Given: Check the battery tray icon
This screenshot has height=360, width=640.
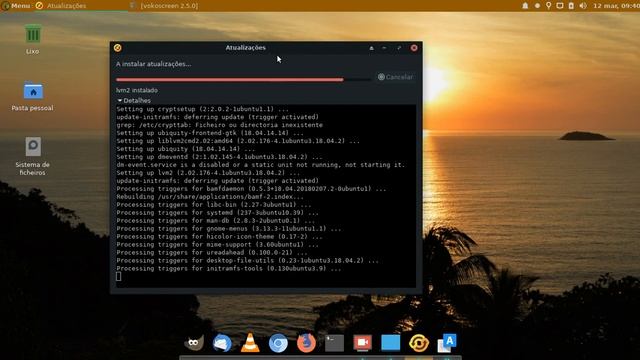Looking at the screenshot, I should click(x=571, y=6).
